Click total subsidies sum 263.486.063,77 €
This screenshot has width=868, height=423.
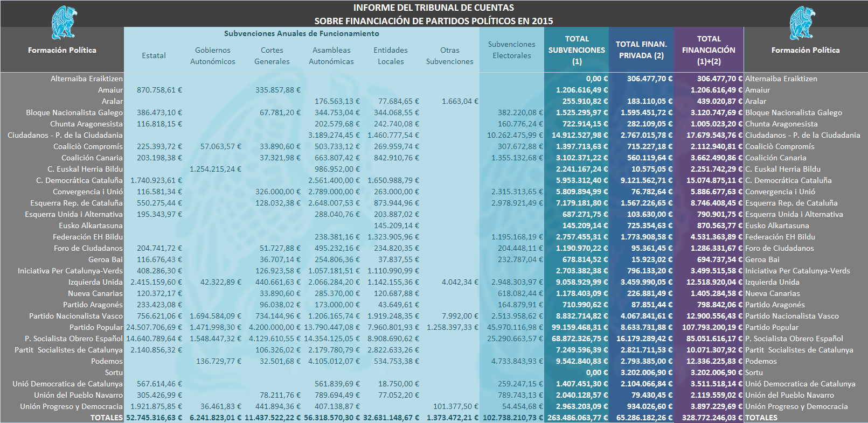pos(578,418)
